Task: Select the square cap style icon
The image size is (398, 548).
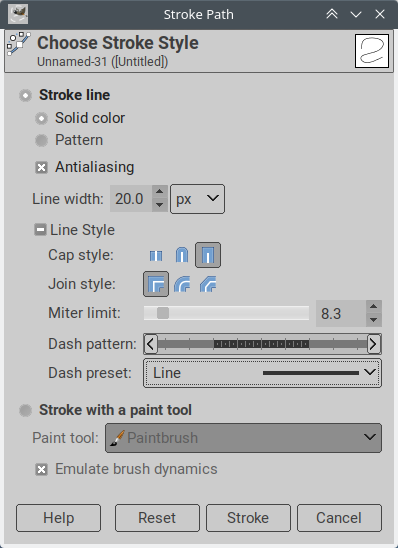Action: [x=208, y=255]
